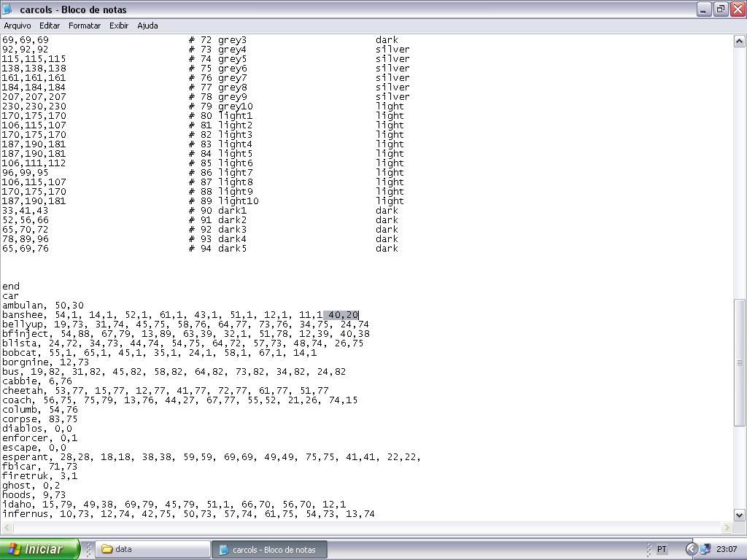Click the line 'ghost, 0,2'
The image size is (747, 560).
click(31, 486)
